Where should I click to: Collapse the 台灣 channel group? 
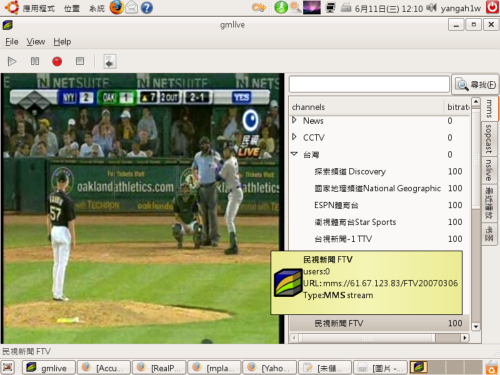(x=294, y=154)
